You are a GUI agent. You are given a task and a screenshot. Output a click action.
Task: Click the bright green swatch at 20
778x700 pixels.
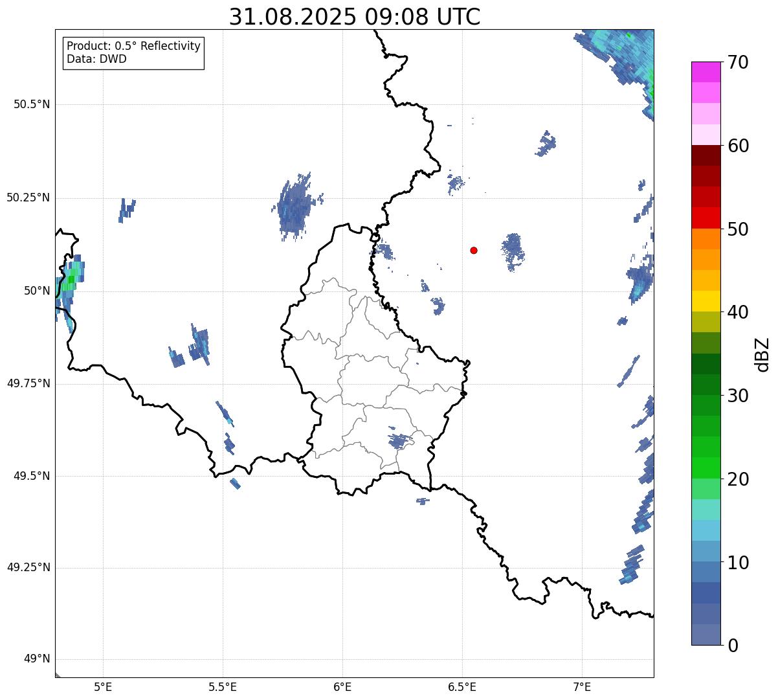tap(706, 468)
